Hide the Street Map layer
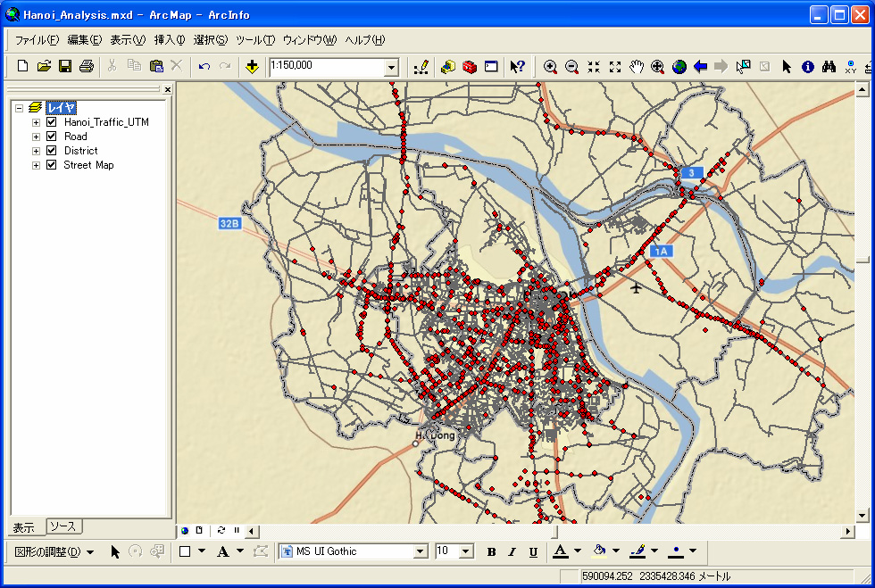Viewport: 875px width, 588px height. tap(51, 165)
